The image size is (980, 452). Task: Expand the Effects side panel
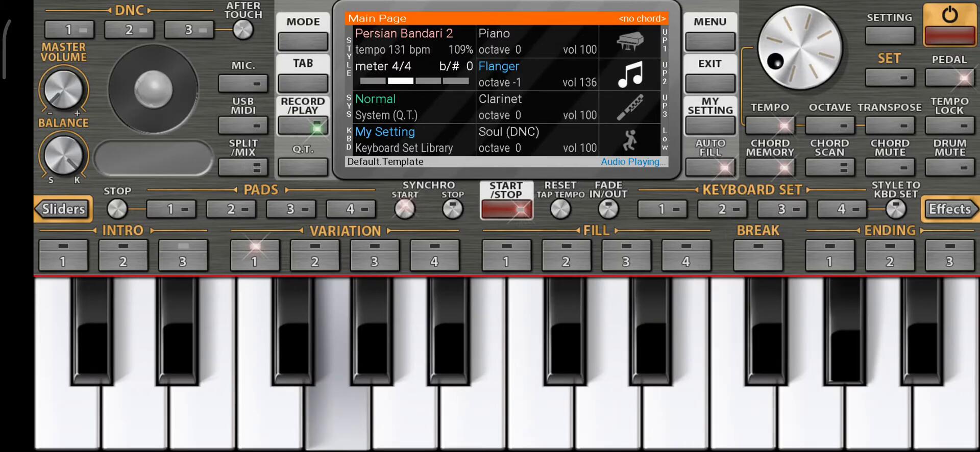coord(950,209)
